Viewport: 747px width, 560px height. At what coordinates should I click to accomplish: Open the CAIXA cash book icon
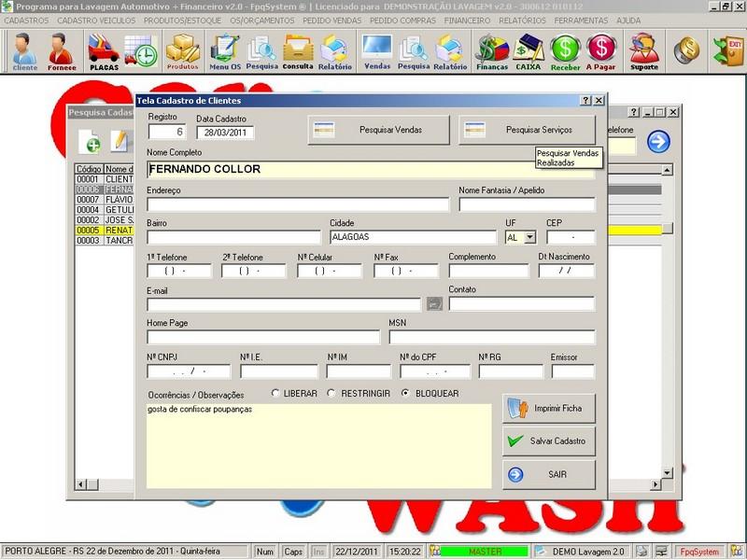[529, 51]
